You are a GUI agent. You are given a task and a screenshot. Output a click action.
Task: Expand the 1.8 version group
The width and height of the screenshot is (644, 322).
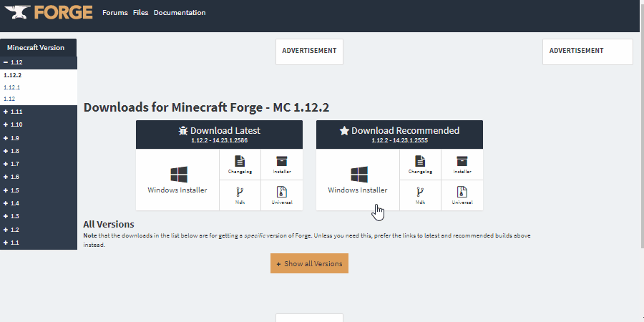coord(39,151)
